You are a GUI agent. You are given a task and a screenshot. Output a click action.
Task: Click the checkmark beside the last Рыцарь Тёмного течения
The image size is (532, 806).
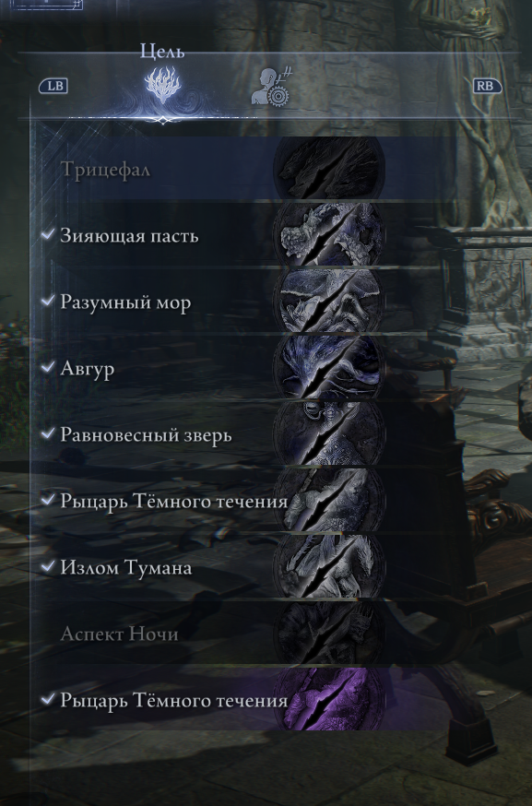pyautogui.click(x=48, y=699)
